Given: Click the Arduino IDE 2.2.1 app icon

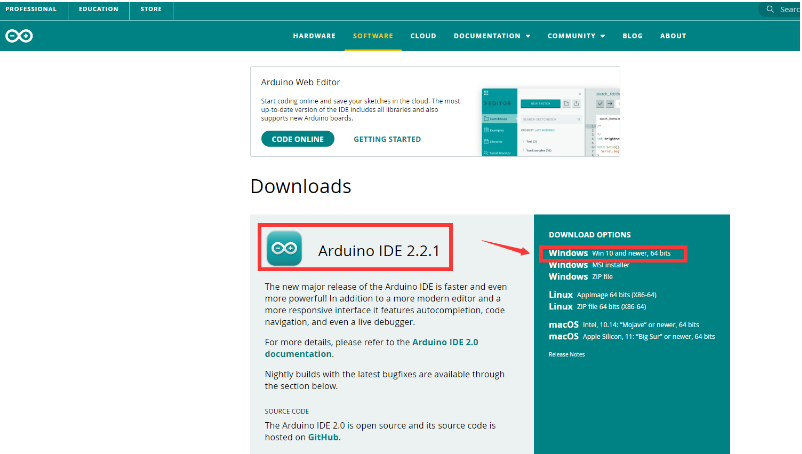Looking at the screenshot, I should (x=285, y=247).
